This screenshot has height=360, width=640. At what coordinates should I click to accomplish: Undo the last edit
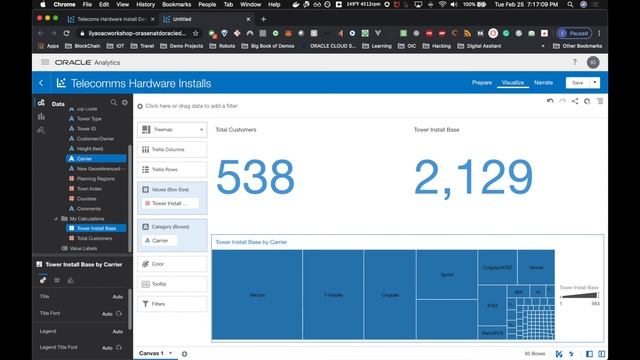pyautogui.click(x=550, y=101)
